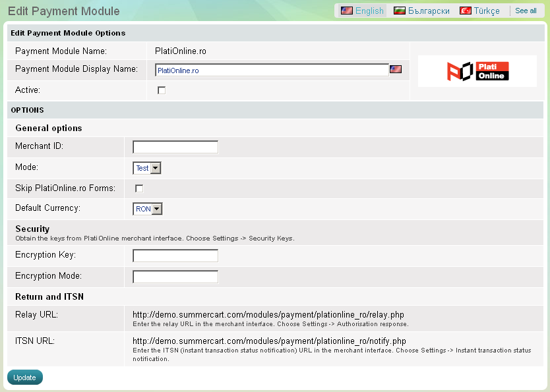
Task: Click into the Encryption Key field
Action: tap(175, 256)
